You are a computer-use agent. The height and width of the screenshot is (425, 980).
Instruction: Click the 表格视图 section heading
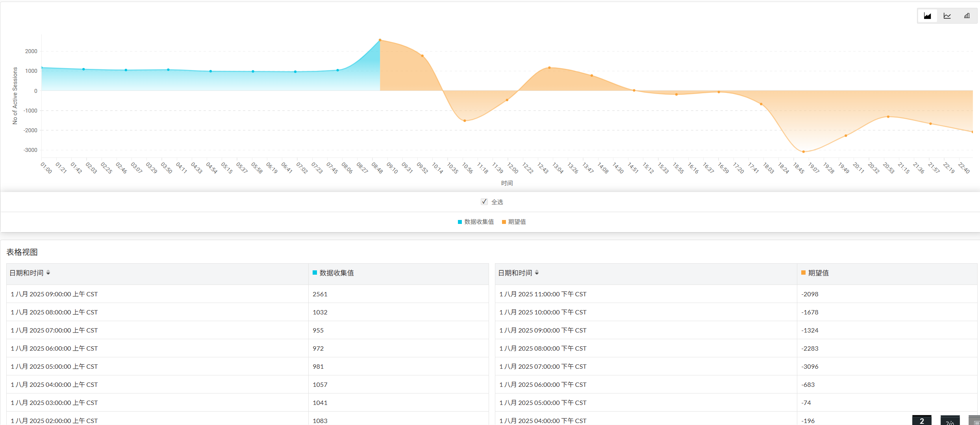22,252
